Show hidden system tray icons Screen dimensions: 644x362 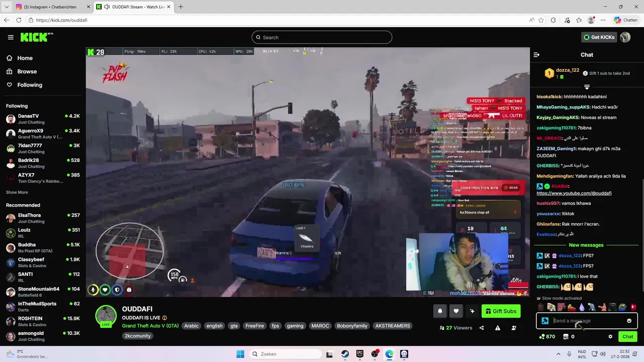(x=559, y=354)
